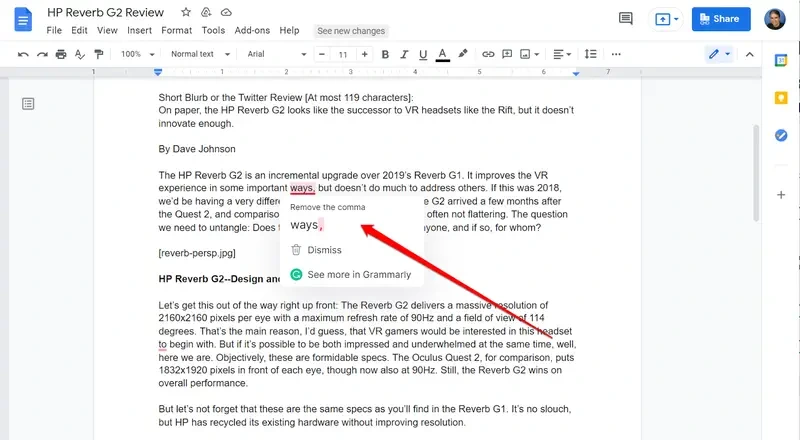
Task: Click the font size field showing 11
Action: click(x=343, y=54)
